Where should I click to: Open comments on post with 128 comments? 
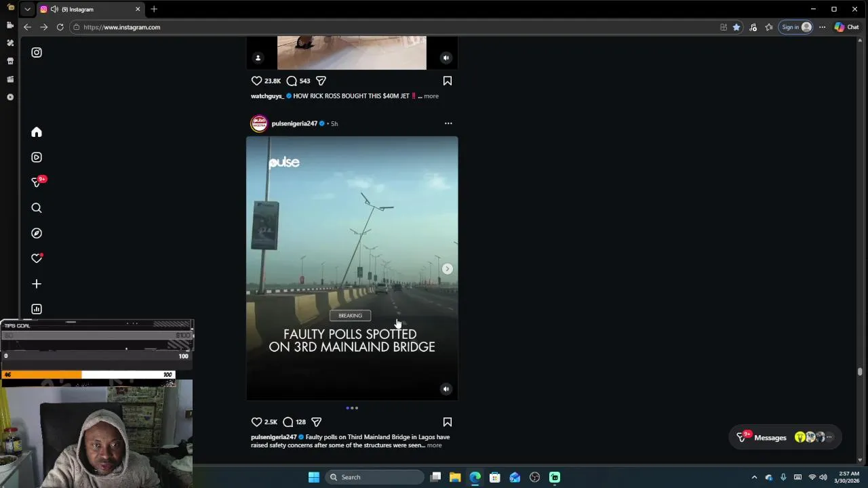point(288,422)
